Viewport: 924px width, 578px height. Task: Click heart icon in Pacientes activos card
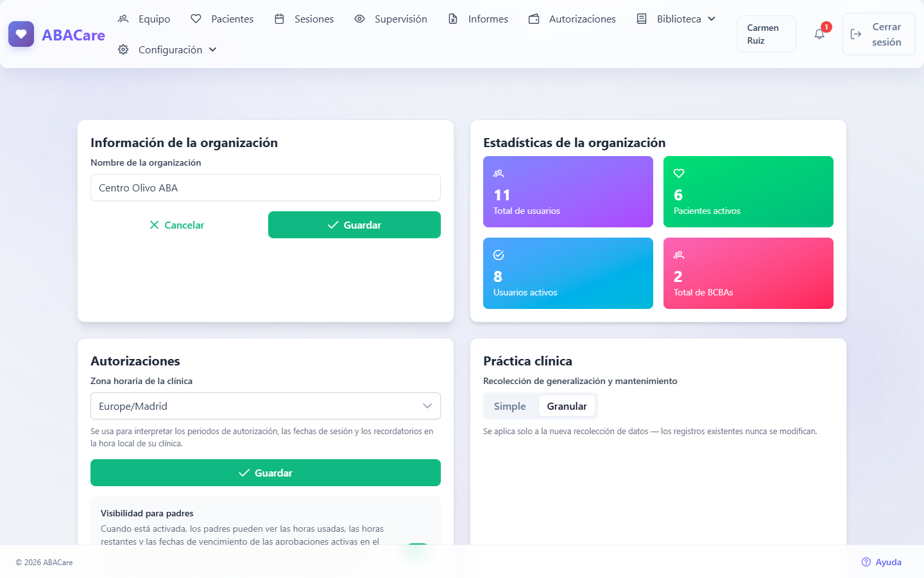coord(679,173)
